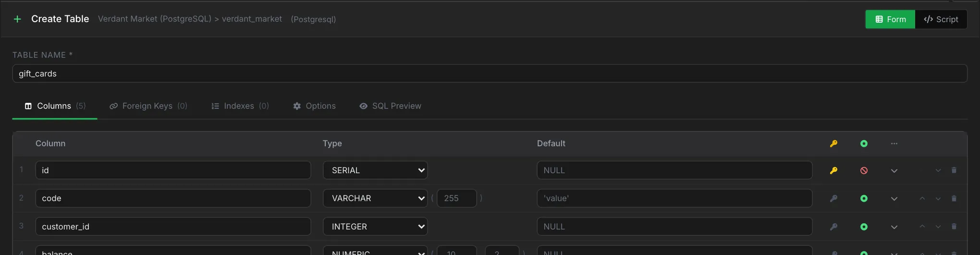
Task: Click default 'value' field for code
Action: coord(674,198)
